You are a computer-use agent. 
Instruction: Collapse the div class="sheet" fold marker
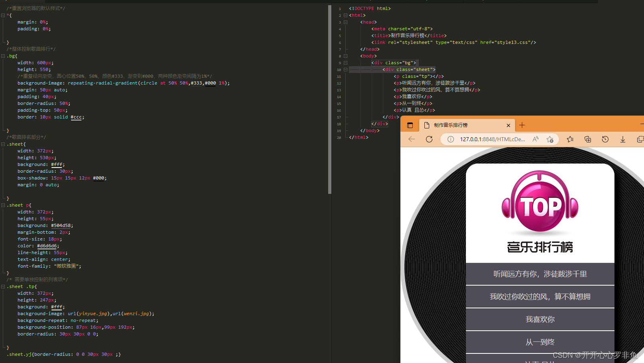345,70
